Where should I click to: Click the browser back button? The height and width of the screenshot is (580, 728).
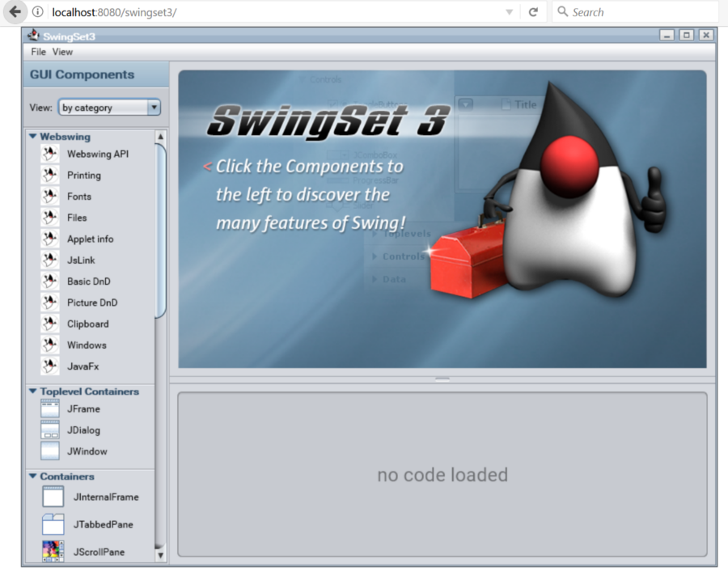click(15, 12)
